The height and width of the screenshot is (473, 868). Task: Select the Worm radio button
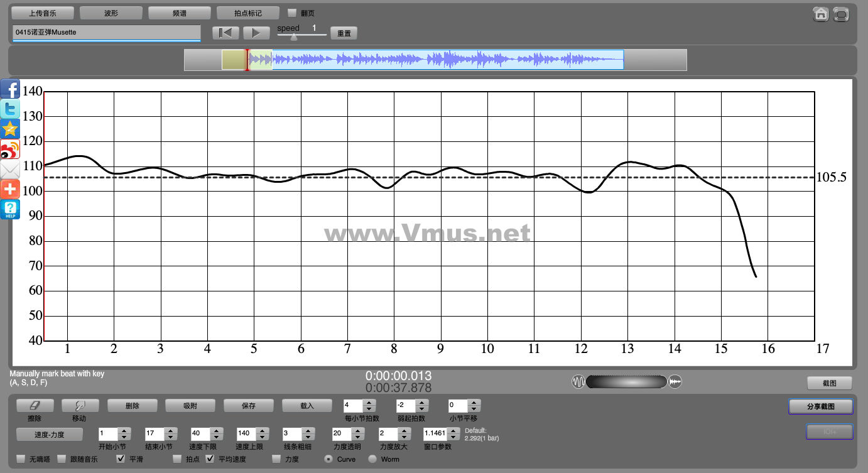(x=372, y=459)
